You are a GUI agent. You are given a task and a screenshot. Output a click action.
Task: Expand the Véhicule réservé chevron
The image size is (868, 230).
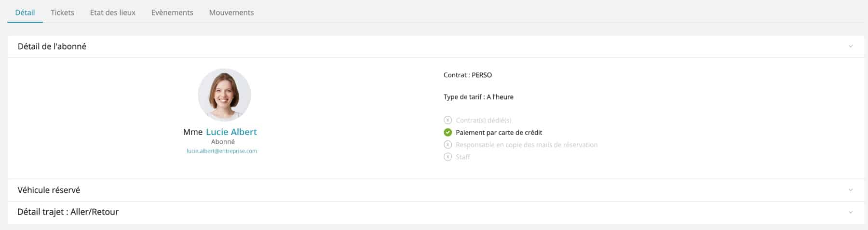[850, 190]
